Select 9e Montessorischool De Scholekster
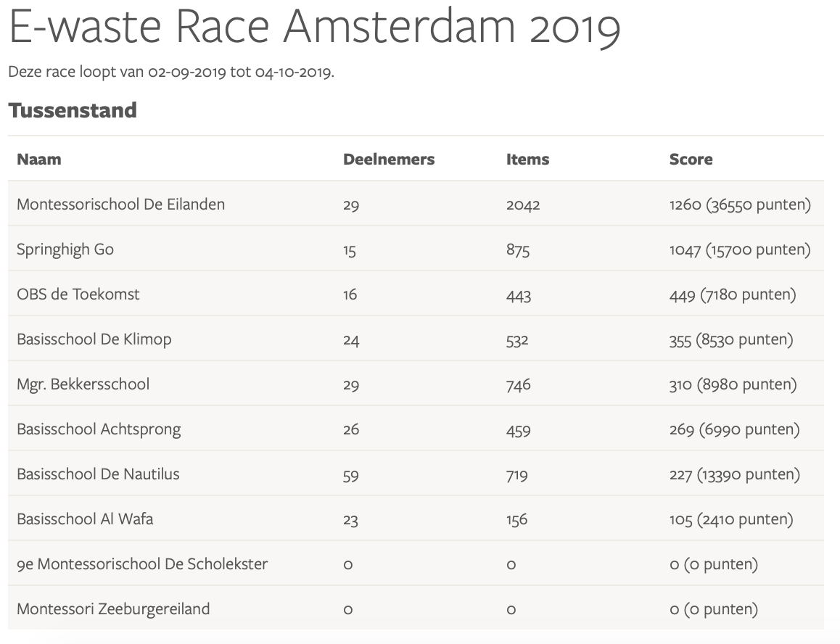 (142, 564)
